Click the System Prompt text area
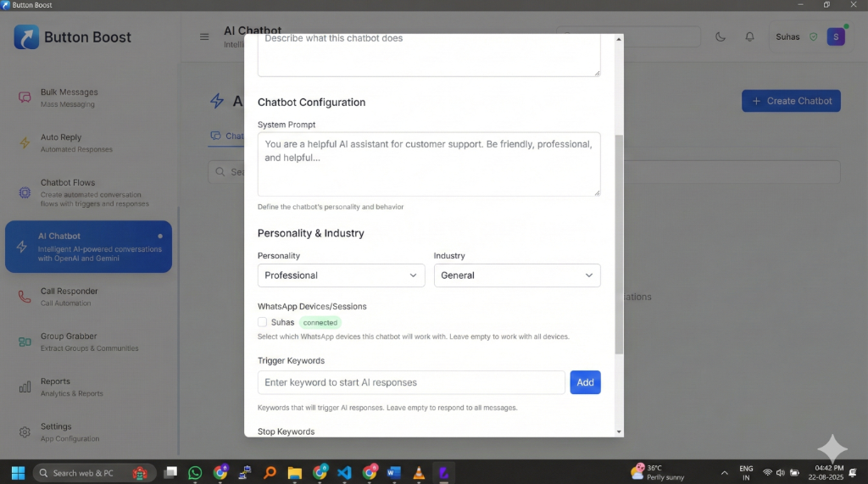 (x=429, y=164)
